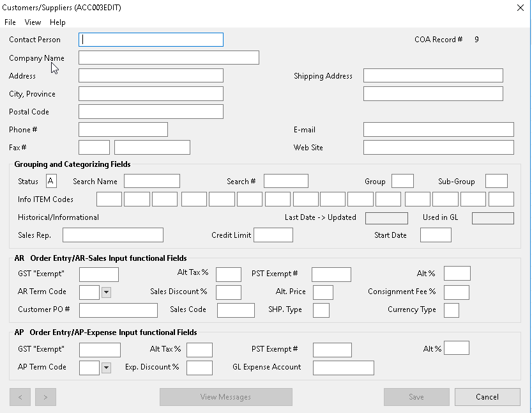
Task: Click the City, Province field
Action: click(x=151, y=94)
